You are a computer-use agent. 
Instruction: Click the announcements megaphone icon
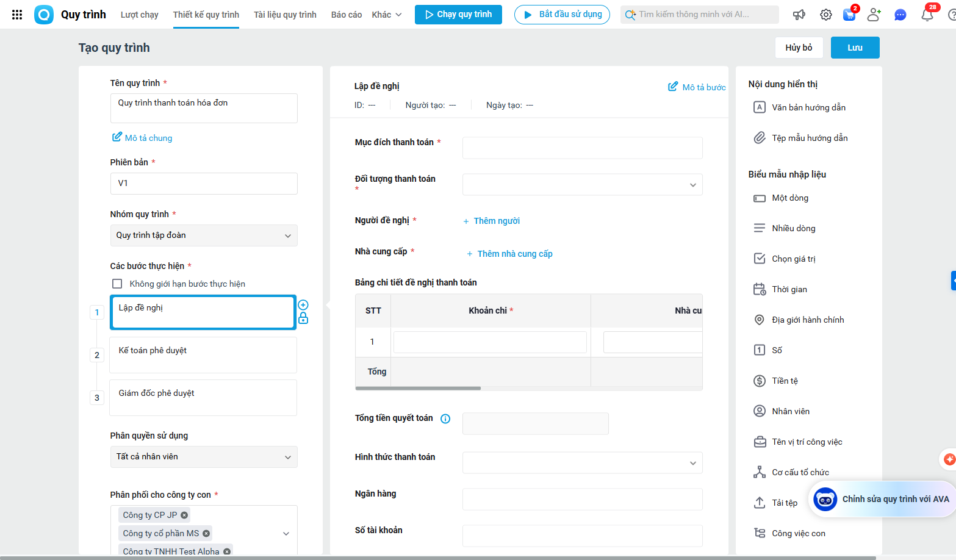[x=799, y=15]
